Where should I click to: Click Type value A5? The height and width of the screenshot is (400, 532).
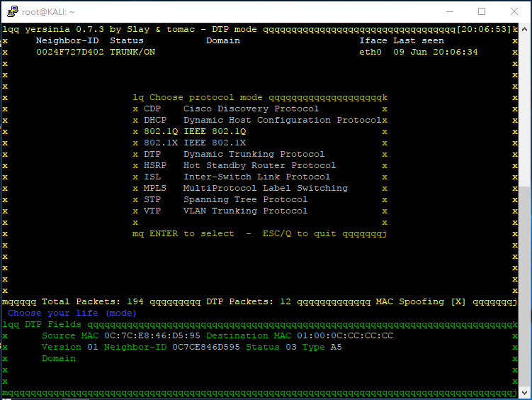[336, 348]
